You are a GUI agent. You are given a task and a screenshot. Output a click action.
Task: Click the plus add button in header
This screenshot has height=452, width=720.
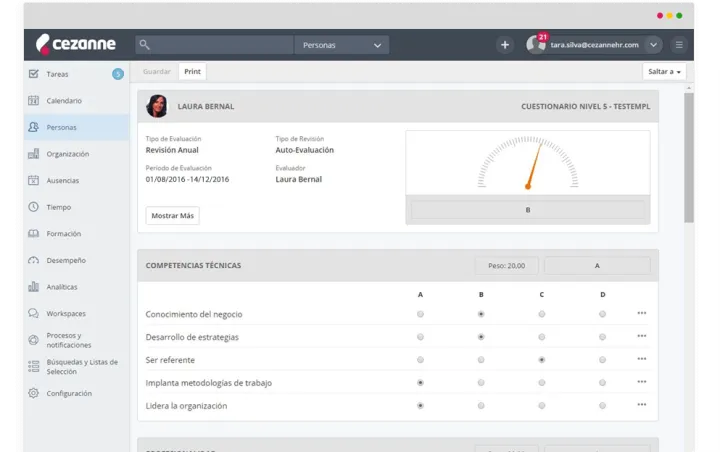click(505, 45)
